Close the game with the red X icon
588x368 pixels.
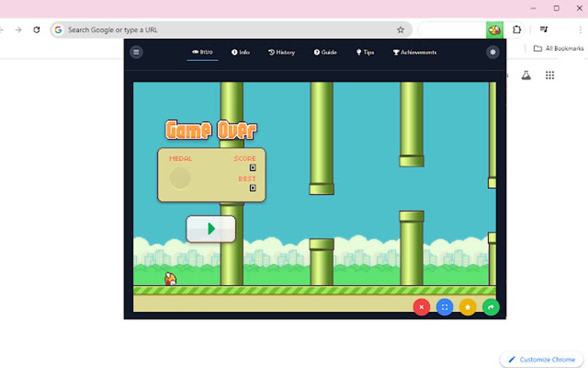point(421,307)
